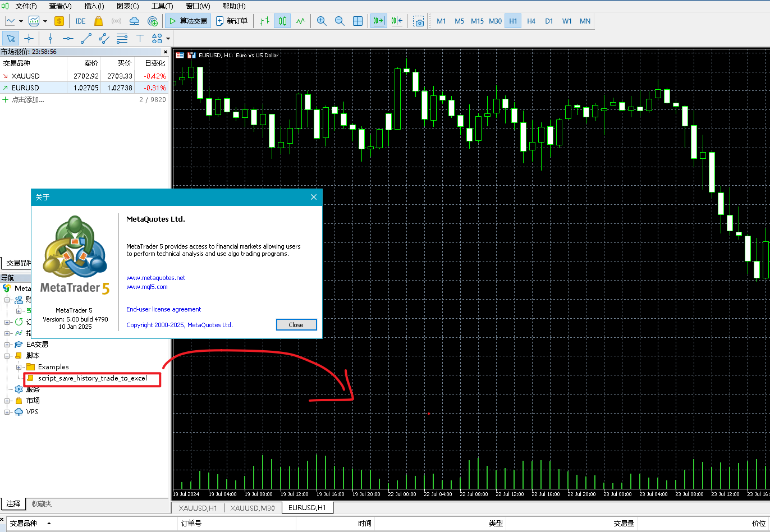Switch chart to bar chart style
The image size is (770, 532).
pos(265,21)
